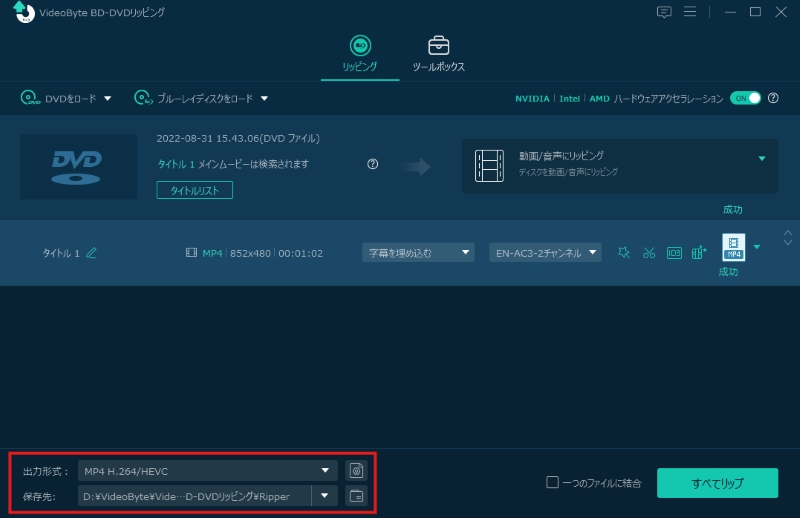Open the save destination folder icon
800x518 pixels.
coord(356,496)
